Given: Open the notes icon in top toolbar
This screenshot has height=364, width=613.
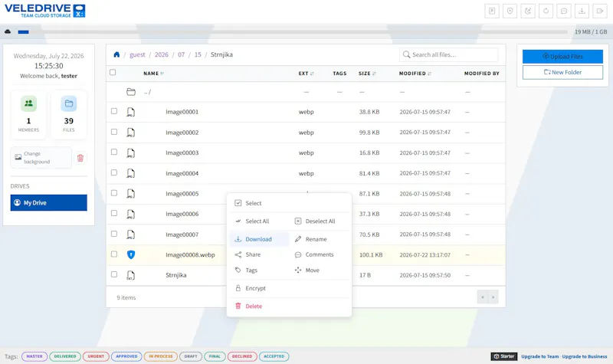Looking at the screenshot, I should tap(492, 11).
